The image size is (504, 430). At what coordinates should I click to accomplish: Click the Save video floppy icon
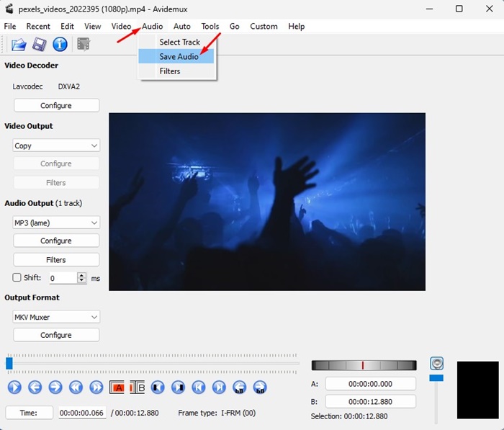(39, 44)
